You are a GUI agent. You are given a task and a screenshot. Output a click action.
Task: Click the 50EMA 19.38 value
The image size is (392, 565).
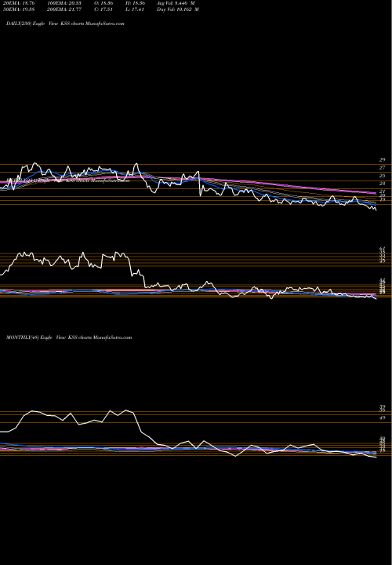coord(17,9)
